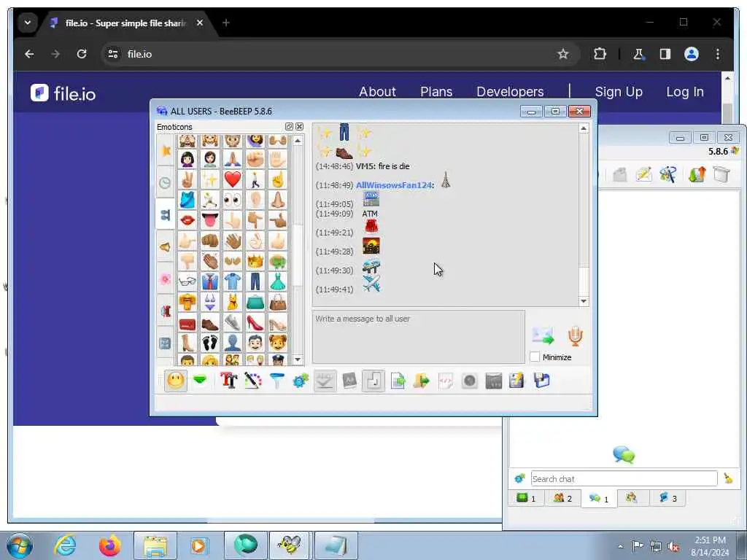747x560 pixels.
Task: Toggle the page detach toolbar button
Action: (x=373, y=381)
